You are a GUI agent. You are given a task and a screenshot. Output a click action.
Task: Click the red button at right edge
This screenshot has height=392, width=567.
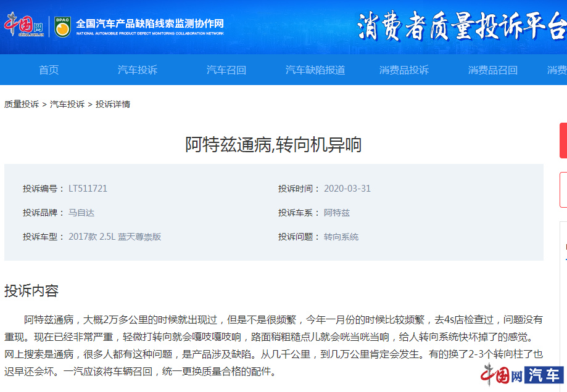pyautogui.click(x=563, y=141)
